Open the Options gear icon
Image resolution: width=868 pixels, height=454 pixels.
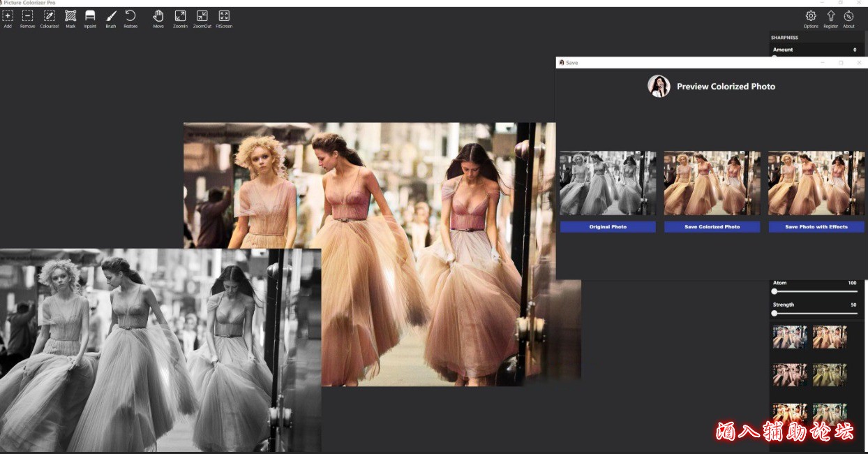[811, 16]
